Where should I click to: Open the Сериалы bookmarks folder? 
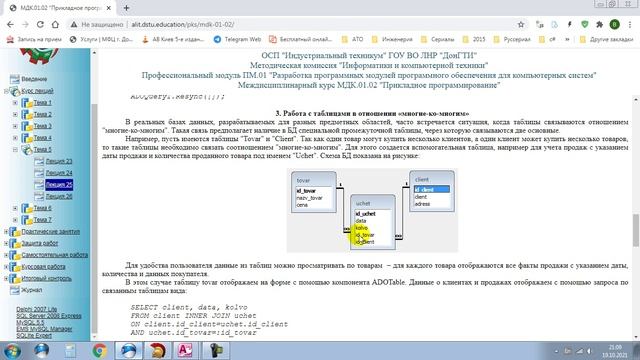(438, 39)
